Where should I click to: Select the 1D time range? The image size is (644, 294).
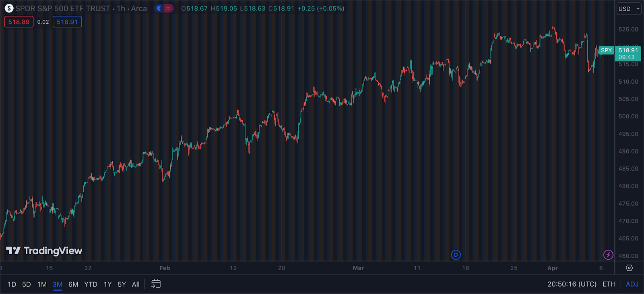point(12,284)
